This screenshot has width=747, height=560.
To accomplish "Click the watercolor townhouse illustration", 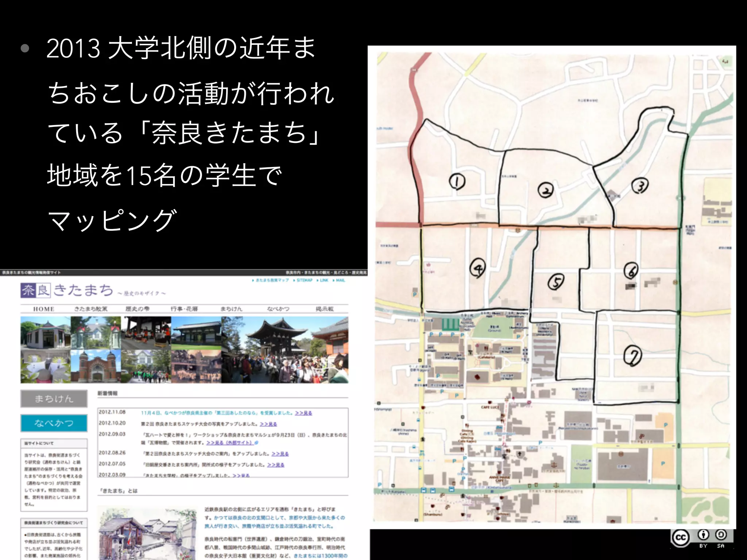I will (x=148, y=532).
